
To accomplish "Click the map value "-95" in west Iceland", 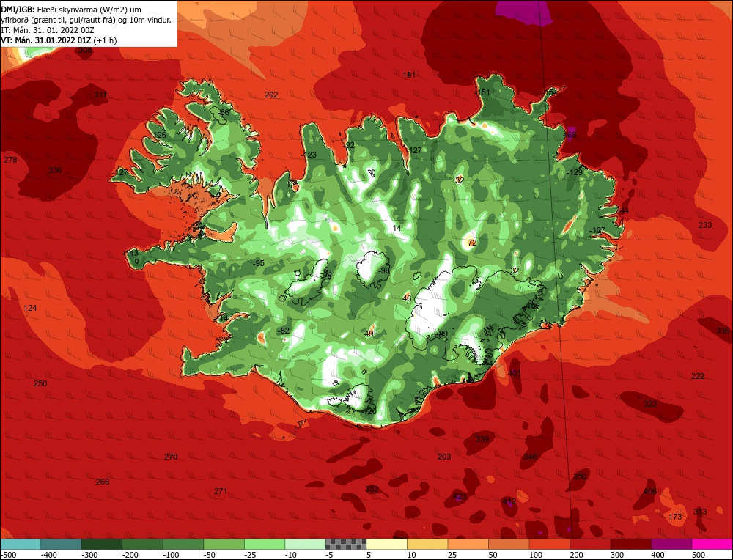I will 259,263.
